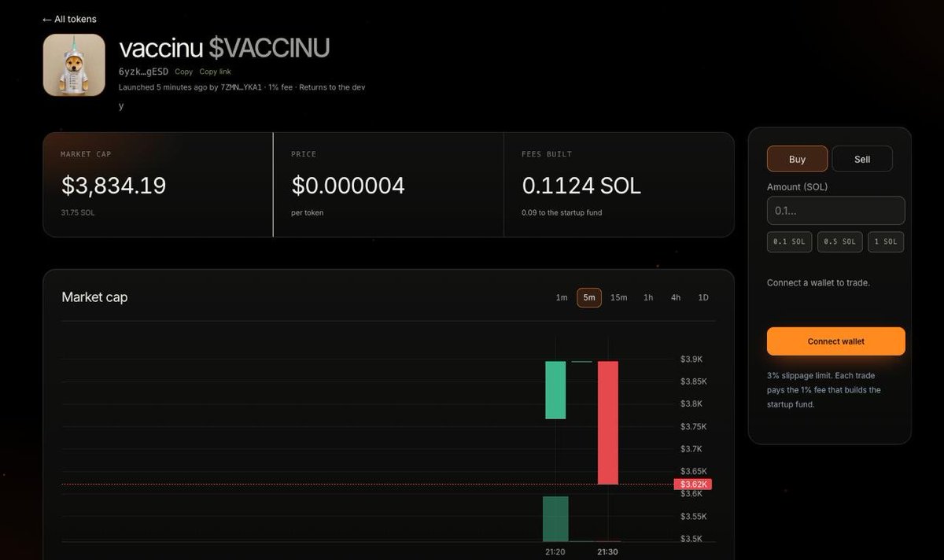Switch chart to 1m timeframe
Image resolution: width=944 pixels, height=560 pixels.
(x=562, y=297)
